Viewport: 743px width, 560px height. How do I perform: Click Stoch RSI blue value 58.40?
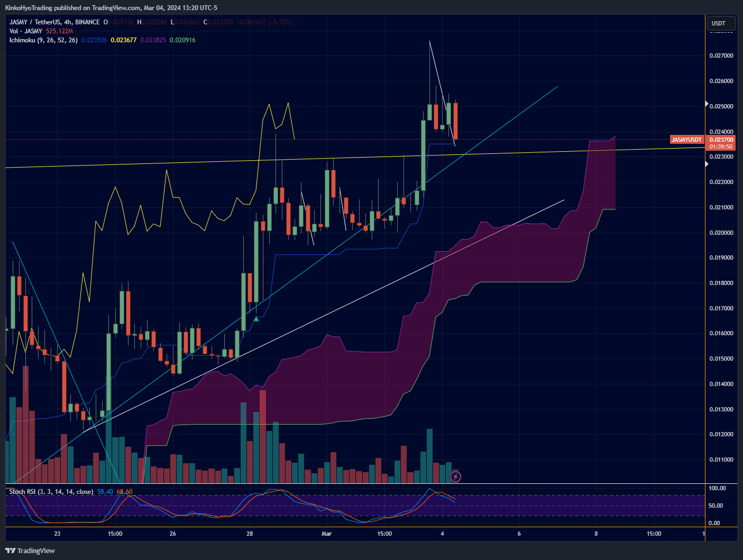[105, 492]
